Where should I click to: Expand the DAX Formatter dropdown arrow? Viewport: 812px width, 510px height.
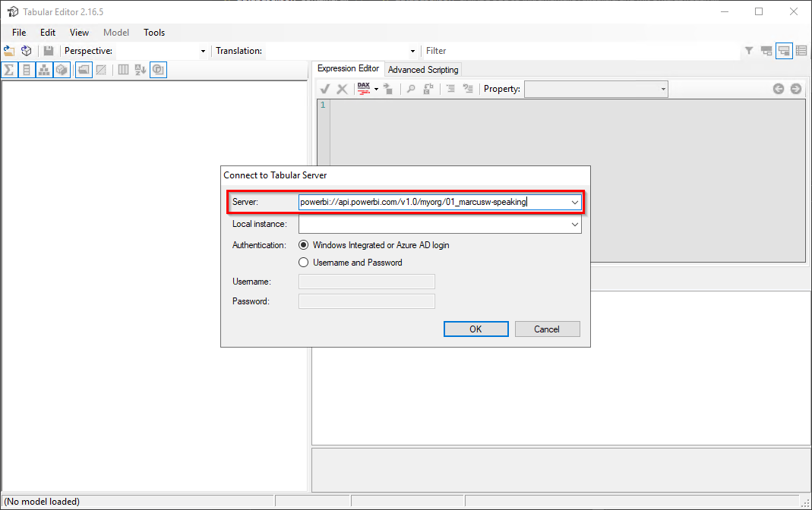377,89
